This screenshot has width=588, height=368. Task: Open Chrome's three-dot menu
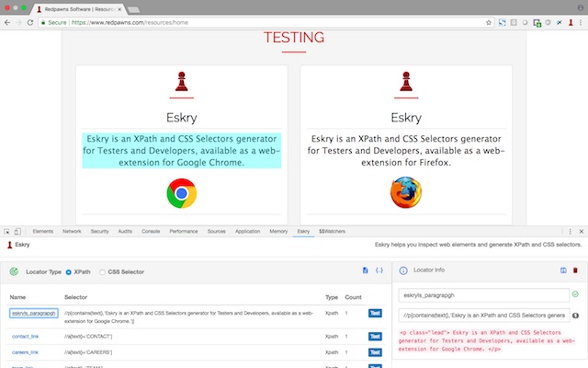tap(582, 22)
